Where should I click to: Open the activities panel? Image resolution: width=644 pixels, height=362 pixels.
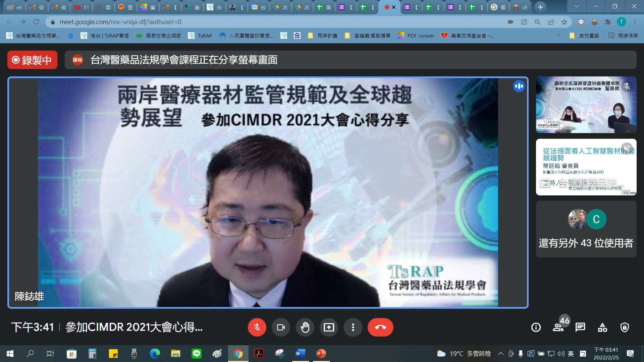click(602, 327)
